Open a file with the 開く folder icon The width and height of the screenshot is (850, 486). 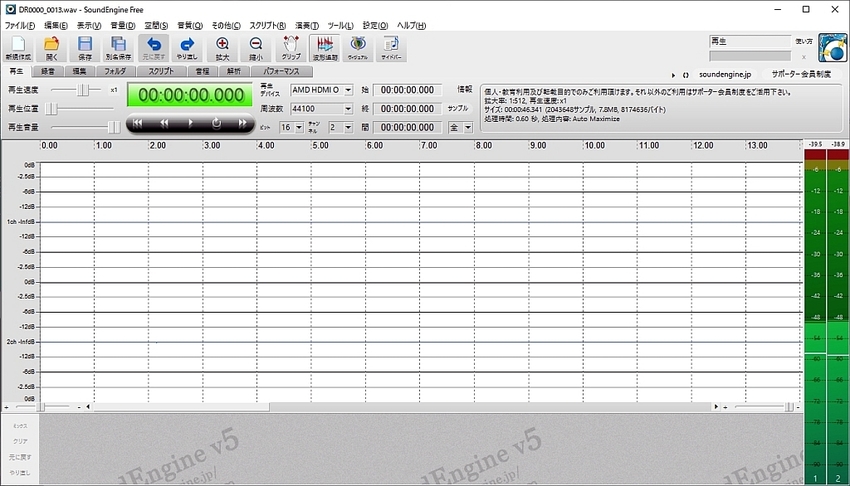click(51, 48)
